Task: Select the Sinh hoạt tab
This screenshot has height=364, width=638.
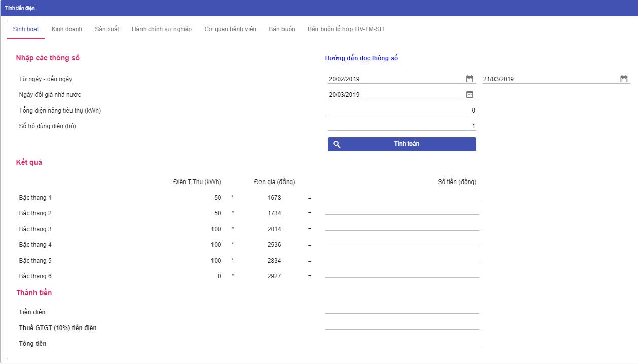Action: (26, 29)
